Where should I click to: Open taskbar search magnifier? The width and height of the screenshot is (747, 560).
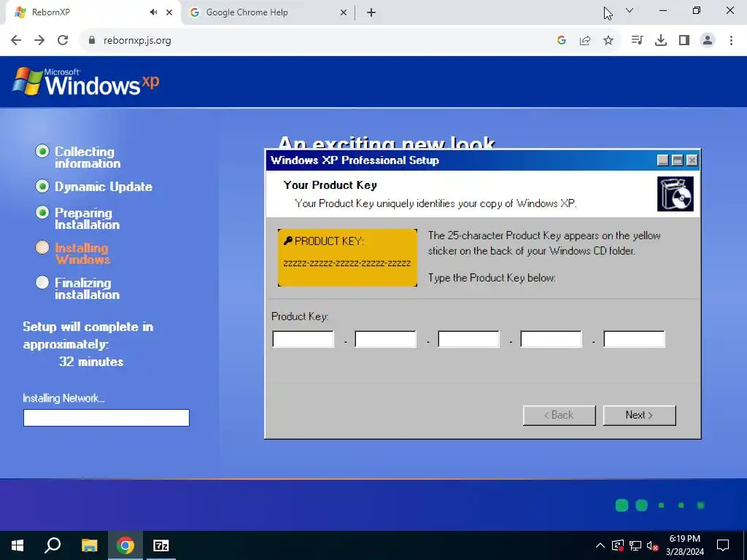(x=53, y=545)
